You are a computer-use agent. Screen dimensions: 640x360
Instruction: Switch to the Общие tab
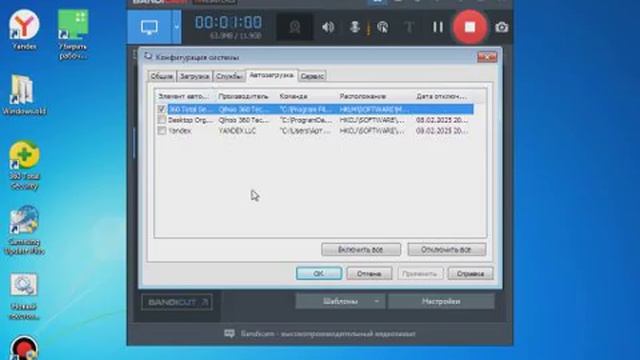pyautogui.click(x=162, y=76)
